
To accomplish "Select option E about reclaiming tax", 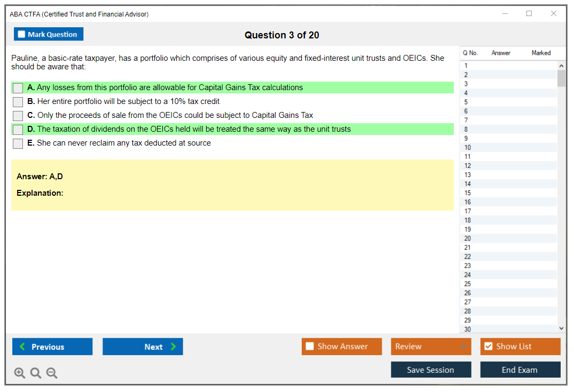I will click(x=18, y=143).
